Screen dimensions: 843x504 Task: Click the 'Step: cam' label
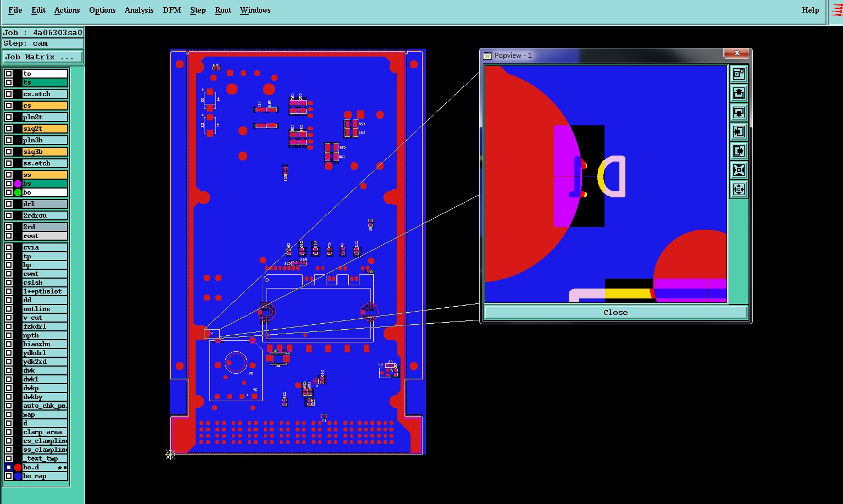click(x=43, y=43)
